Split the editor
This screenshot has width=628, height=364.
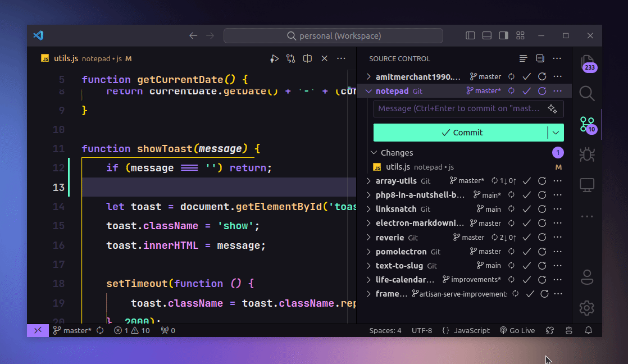(x=307, y=58)
